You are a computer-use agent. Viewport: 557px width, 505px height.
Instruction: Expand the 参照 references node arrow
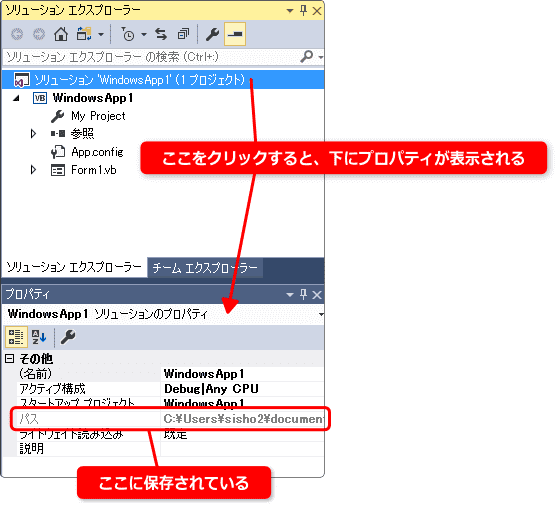(33, 134)
